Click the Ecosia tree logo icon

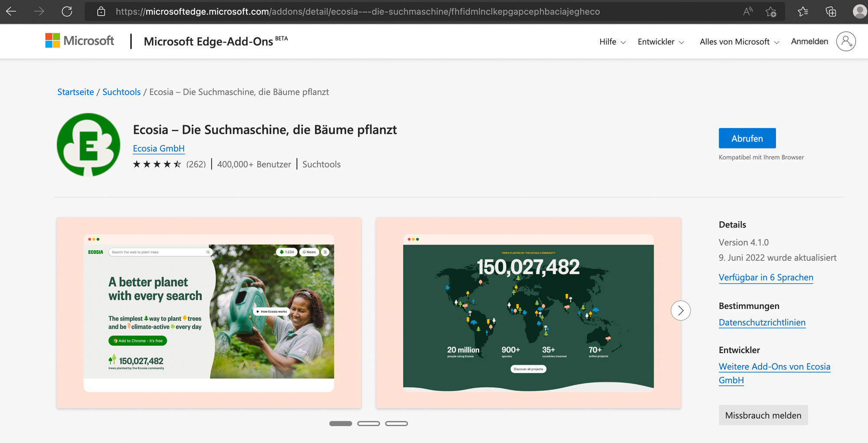tap(89, 145)
